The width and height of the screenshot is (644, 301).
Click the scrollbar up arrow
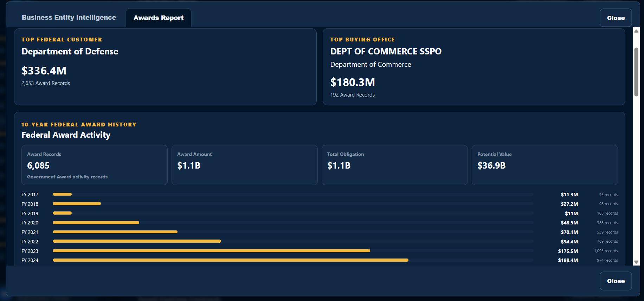point(636,31)
